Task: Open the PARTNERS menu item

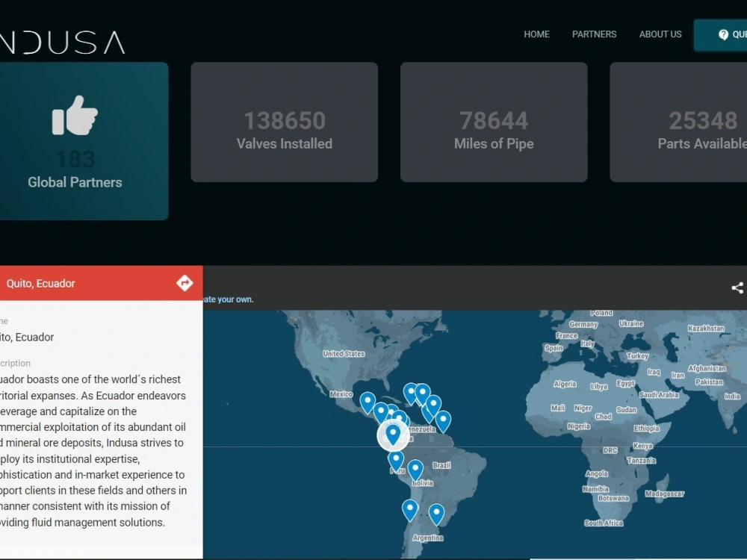Action: click(594, 34)
